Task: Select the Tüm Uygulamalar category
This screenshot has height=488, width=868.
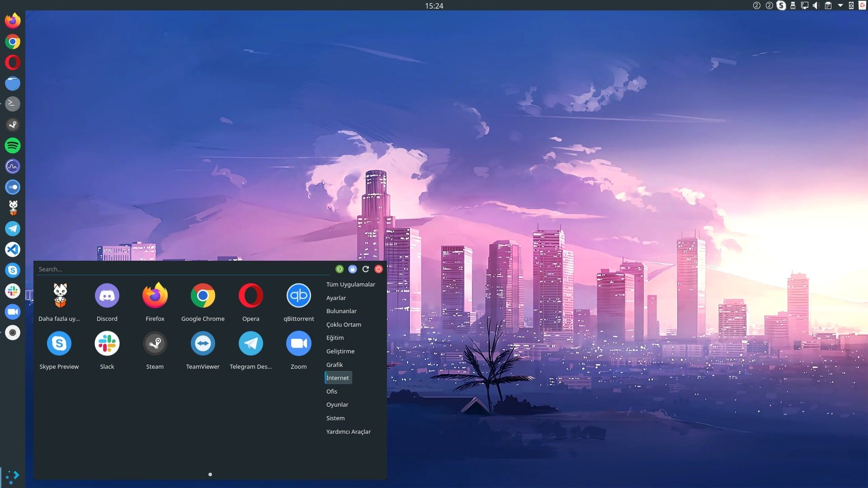Action: pyautogui.click(x=350, y=284)
